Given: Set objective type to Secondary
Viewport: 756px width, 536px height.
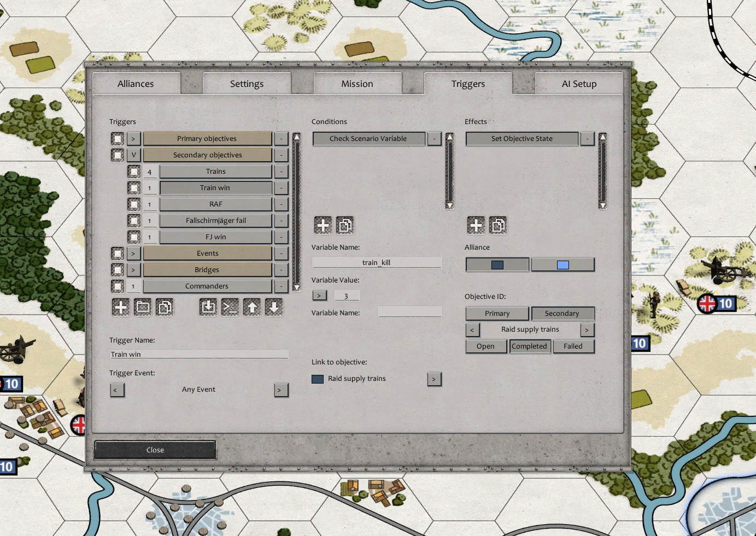Looking at the screenshot, I should click(x=562, y=314).
